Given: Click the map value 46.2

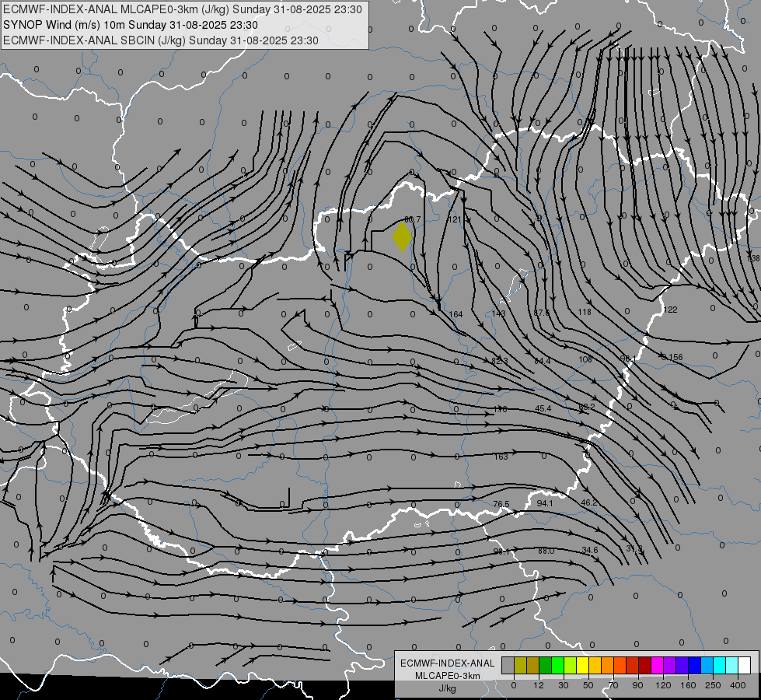Looking at the screenshot, I should pos(588,502).
